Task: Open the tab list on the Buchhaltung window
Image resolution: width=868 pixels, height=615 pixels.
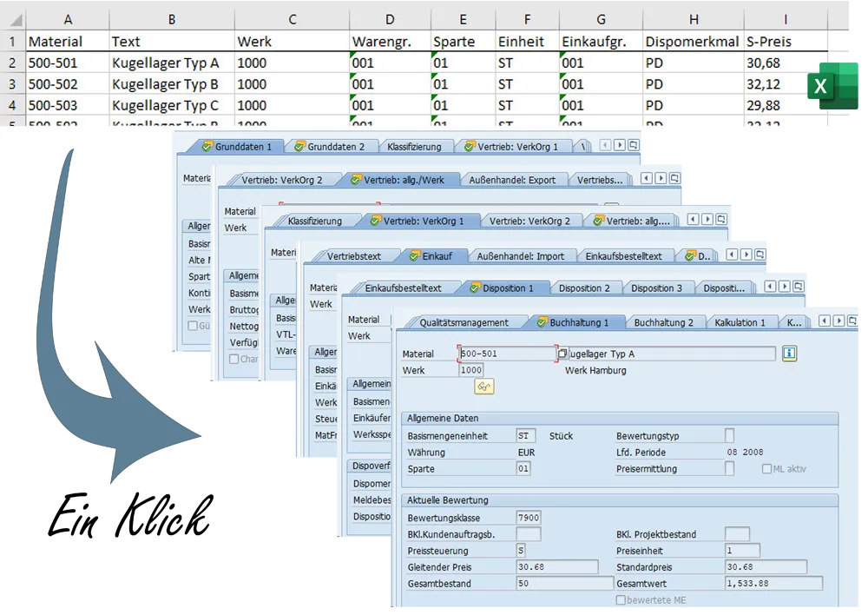Action: click(x=852, y=321)
